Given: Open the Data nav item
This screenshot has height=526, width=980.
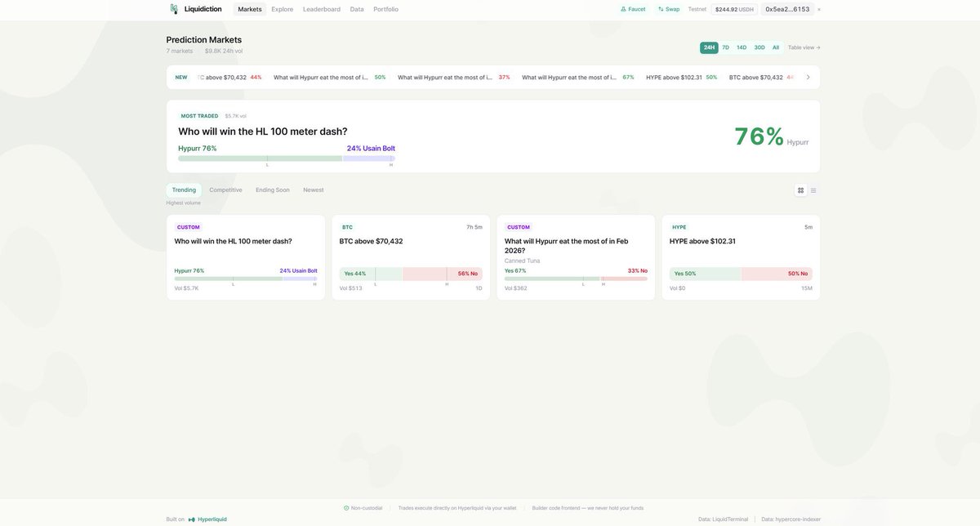Looking at the screenshot, I should coord(357,9).
